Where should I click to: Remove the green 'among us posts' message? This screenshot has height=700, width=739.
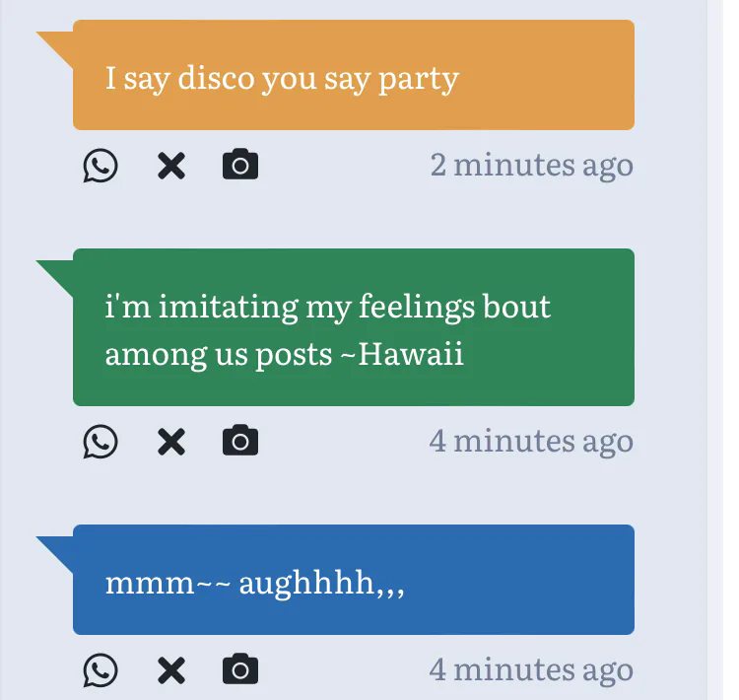[x=171, y=442]
